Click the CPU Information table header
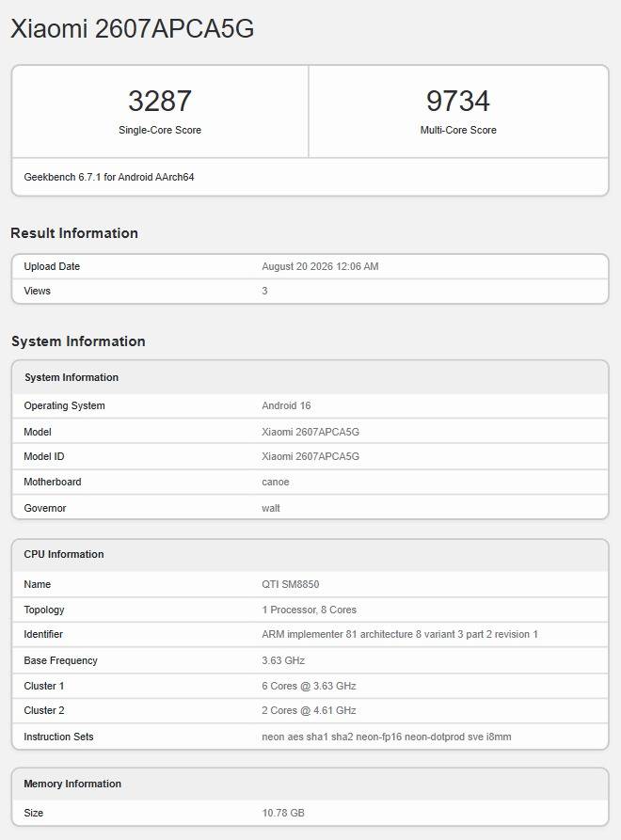This screenshot has height=840, width=621. (x=64, y=554)
